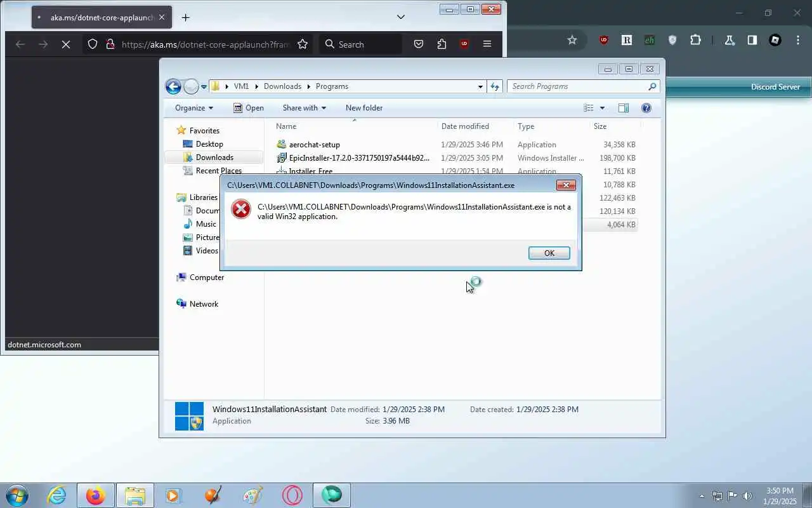Bookmark this page in Firefox
The height and width of the screenshot is (508, 812).
303,44
